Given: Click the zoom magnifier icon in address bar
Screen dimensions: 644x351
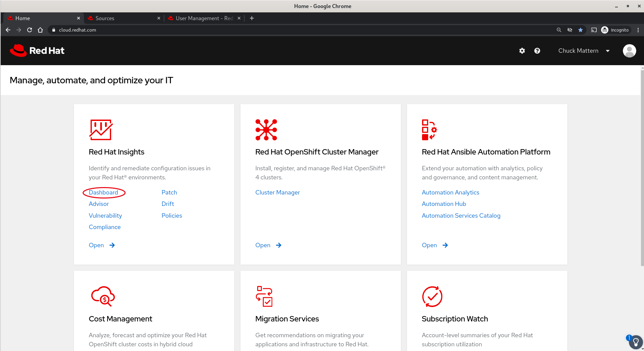Looking at the screenshot, I should pos(559,30).
